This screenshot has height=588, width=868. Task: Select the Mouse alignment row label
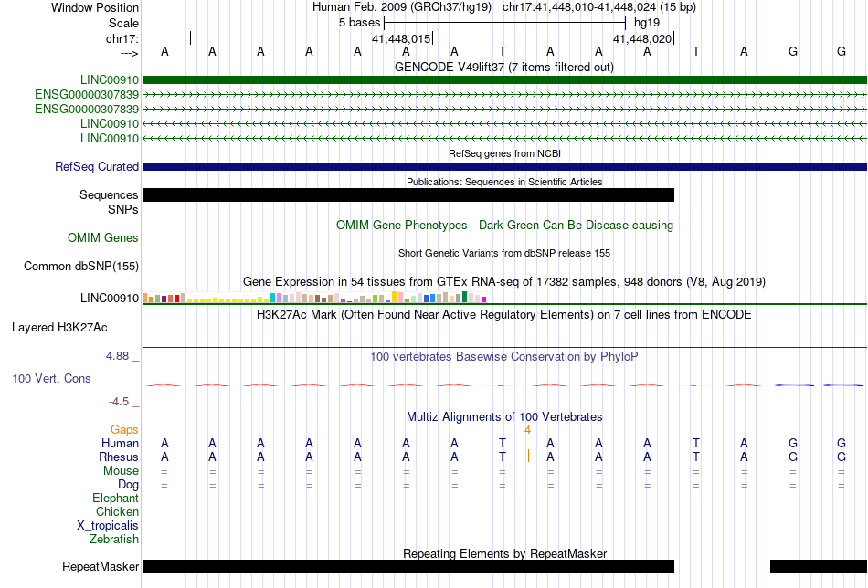point(121,471)
